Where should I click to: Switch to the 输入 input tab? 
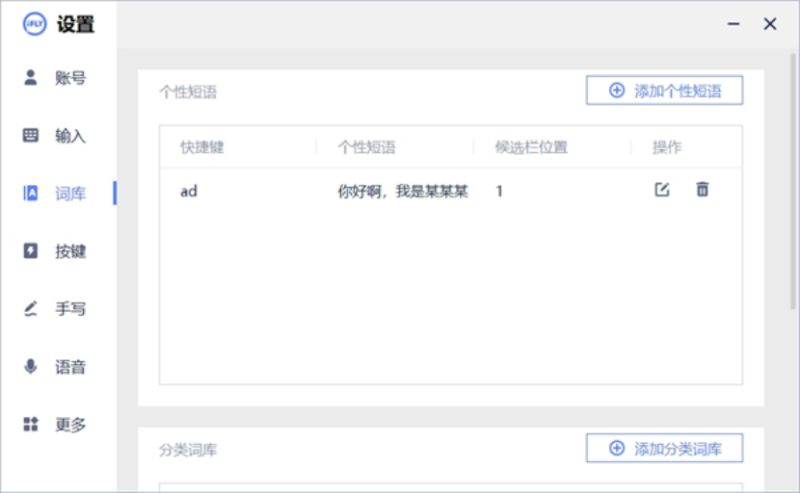55,135
